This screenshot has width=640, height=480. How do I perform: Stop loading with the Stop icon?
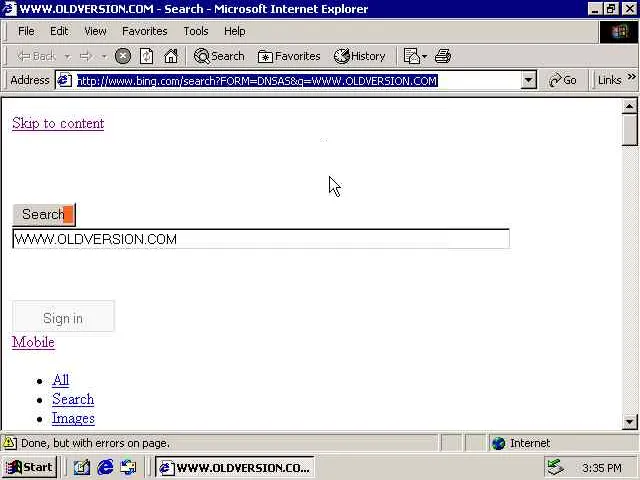point(122,56)
